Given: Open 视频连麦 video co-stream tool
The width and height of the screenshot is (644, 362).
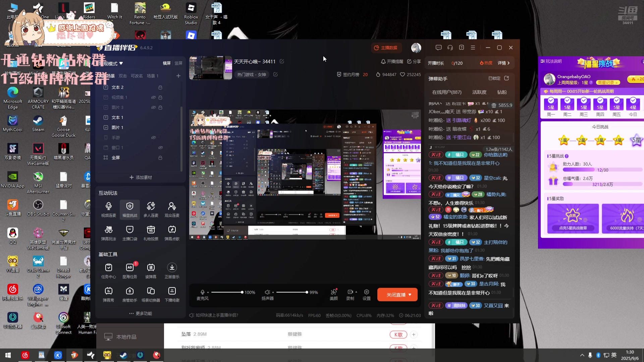Looking at the screenshot, I should point(108,209).
